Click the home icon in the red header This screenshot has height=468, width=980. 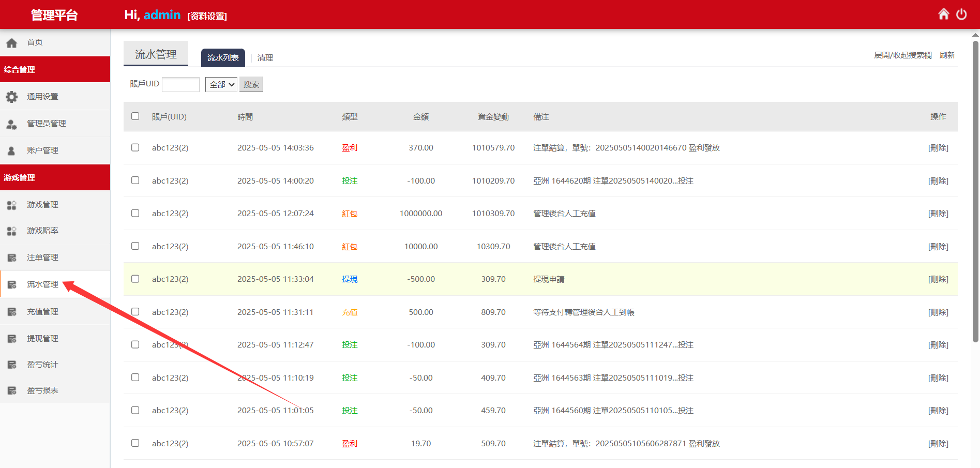tap(944, 14)
